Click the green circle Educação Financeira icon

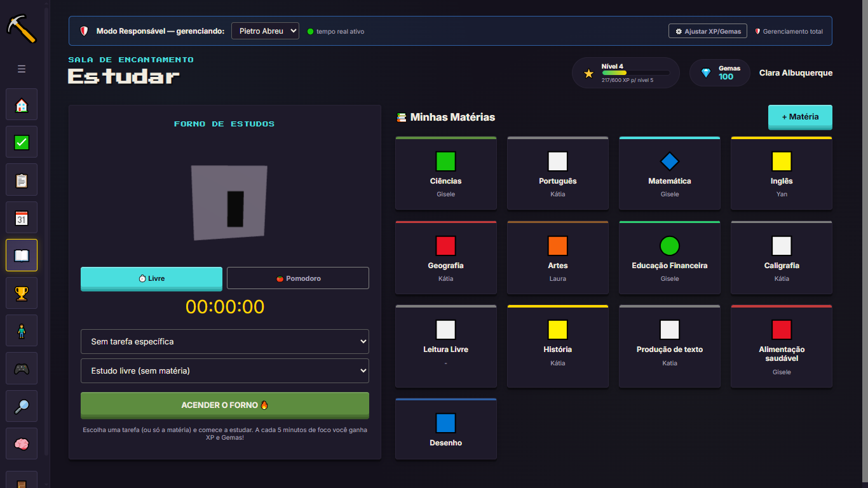[670, 246]
